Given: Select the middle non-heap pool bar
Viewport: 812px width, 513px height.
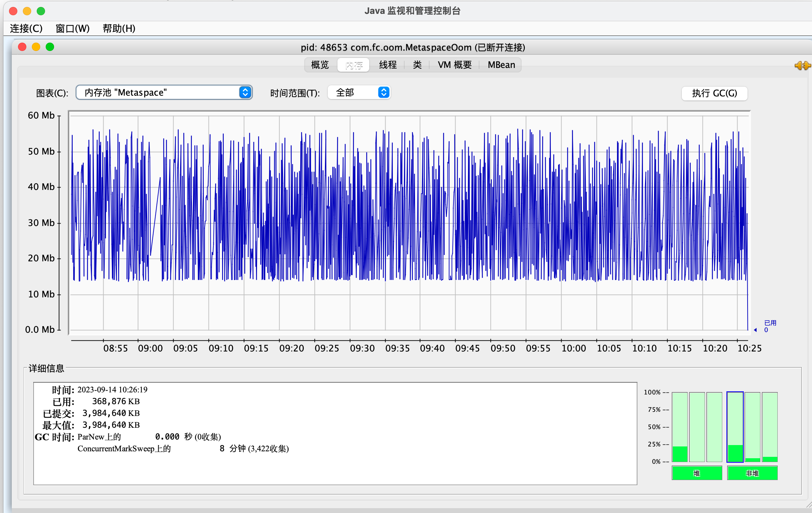Looking at the screenshot, I should point(752,427).
